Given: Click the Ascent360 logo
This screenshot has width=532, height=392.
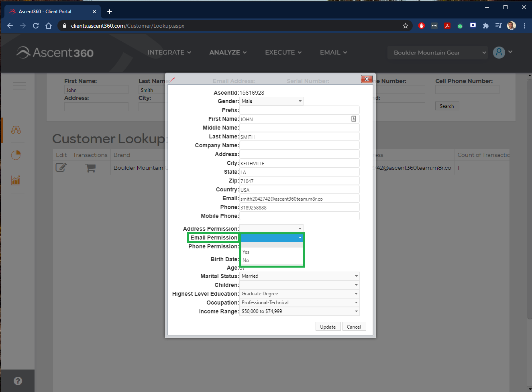Looking at the screenshot, I should (x=55, y=53).
